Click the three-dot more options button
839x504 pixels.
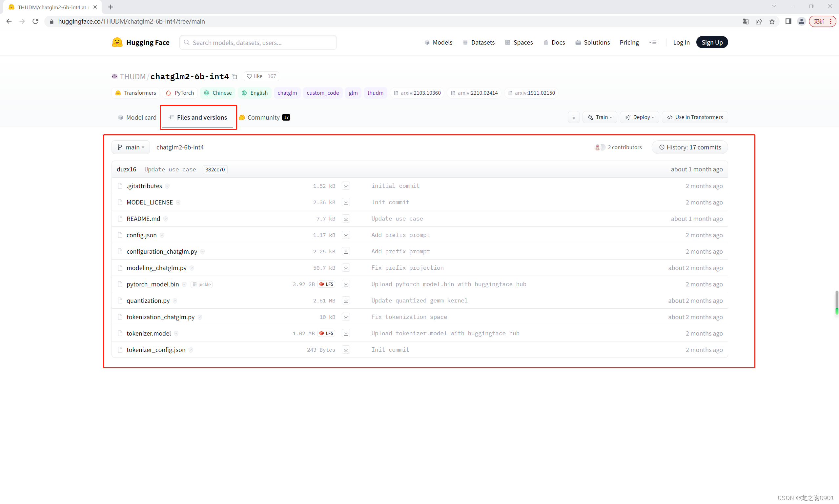pyautogui.click(x=574, y=117)
